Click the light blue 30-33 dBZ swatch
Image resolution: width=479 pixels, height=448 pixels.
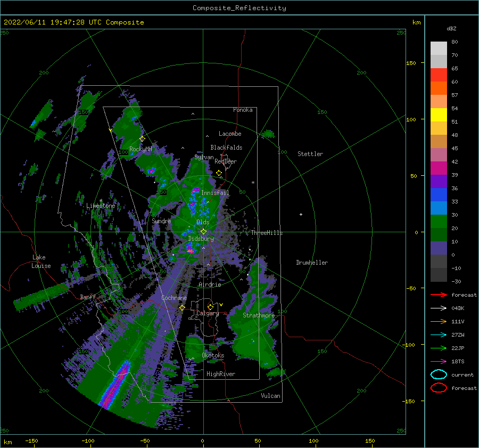(439, 208)
